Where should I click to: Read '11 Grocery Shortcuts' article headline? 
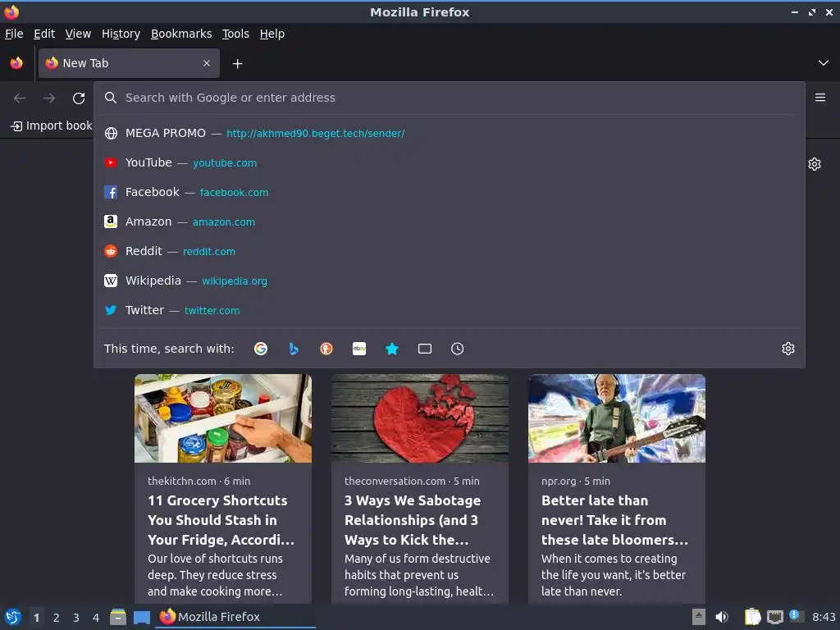click(x=221, y=520)
